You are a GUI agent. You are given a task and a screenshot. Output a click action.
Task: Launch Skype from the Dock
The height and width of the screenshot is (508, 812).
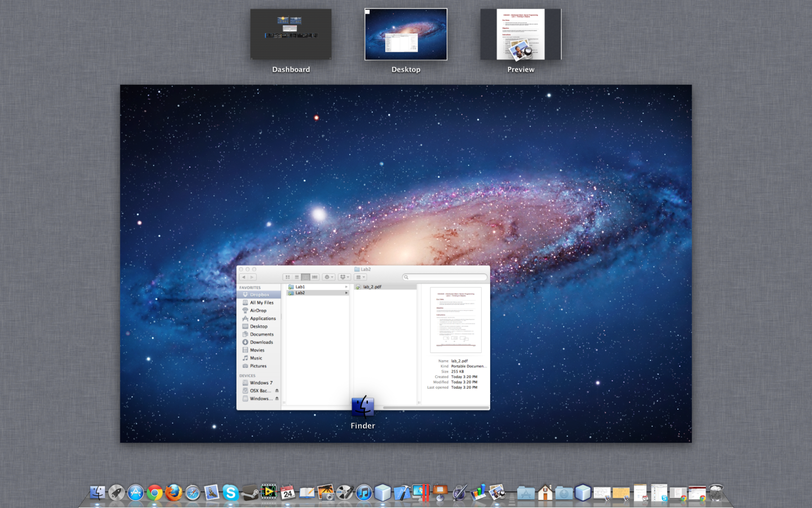click(230, 492)
